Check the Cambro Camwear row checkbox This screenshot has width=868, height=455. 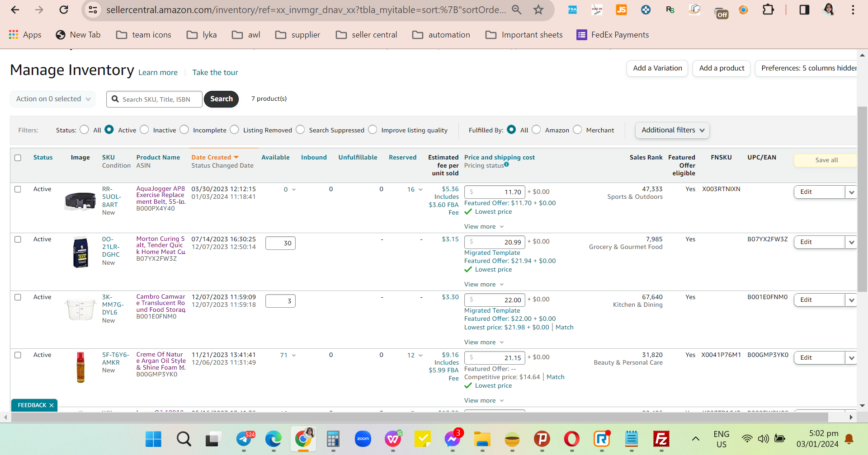click(x=18, y=297)
